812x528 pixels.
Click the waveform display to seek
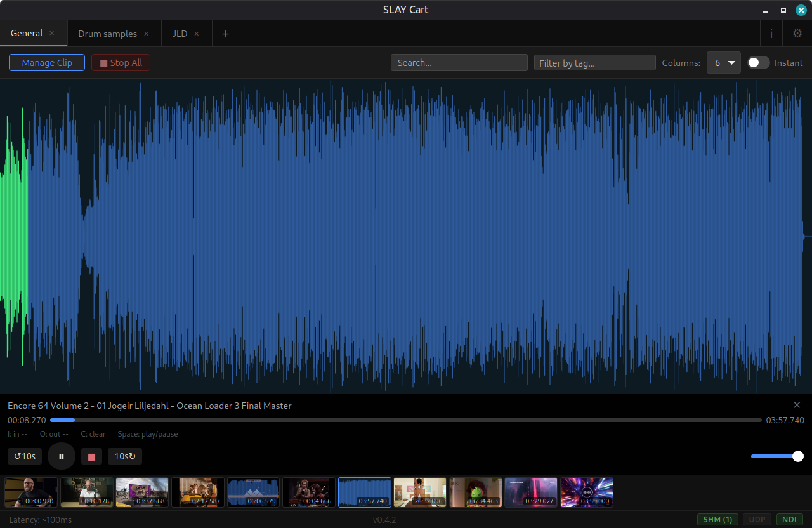click(406, 236)
